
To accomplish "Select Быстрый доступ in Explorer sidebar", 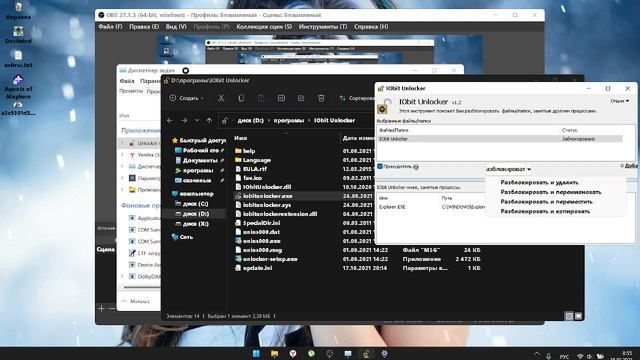I will (x=198, y=140).
